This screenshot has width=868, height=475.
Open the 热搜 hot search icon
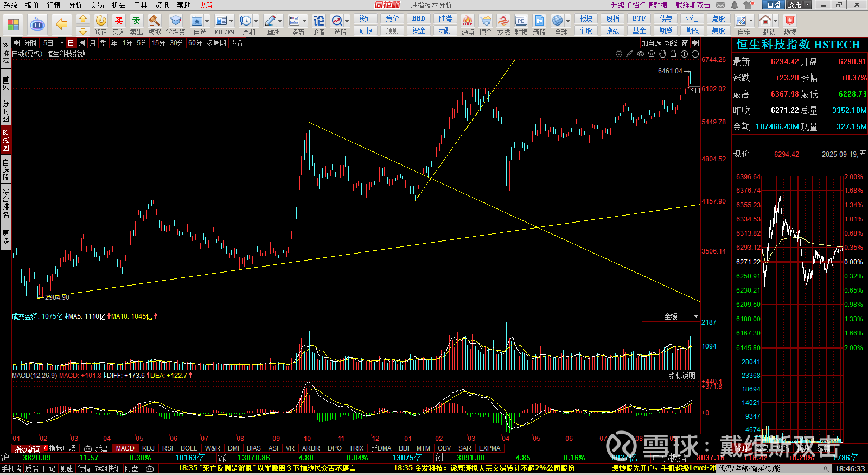pos(790,21)
